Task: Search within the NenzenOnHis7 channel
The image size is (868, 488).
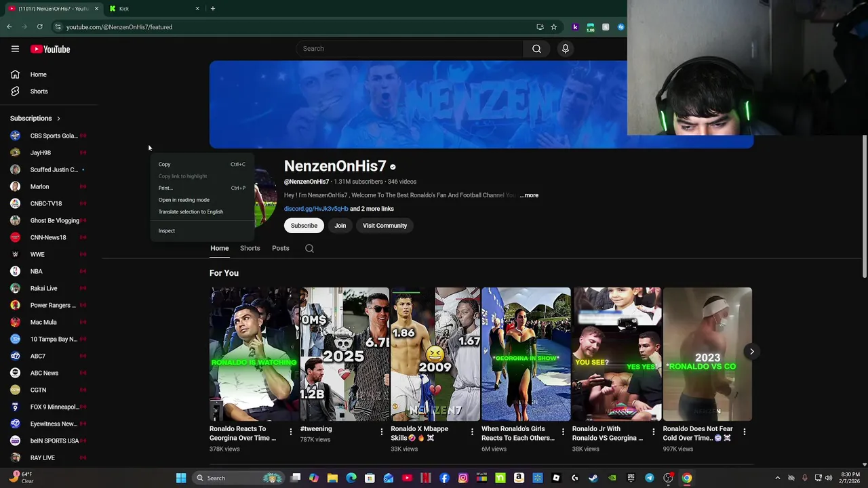Action: 309,248
